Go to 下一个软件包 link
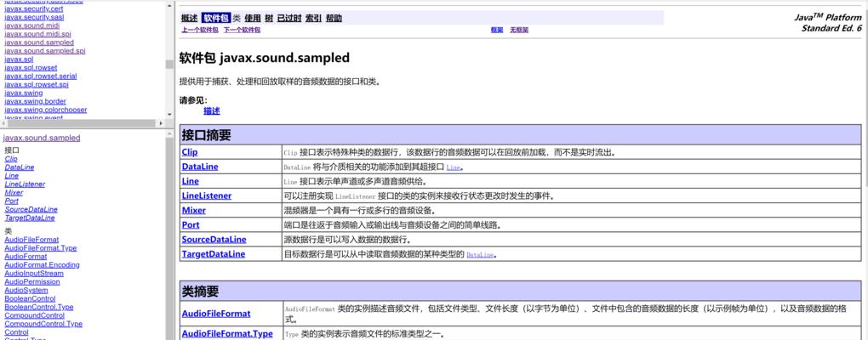The height and width of the screenshot is (340, 868). tap(242, 30)
